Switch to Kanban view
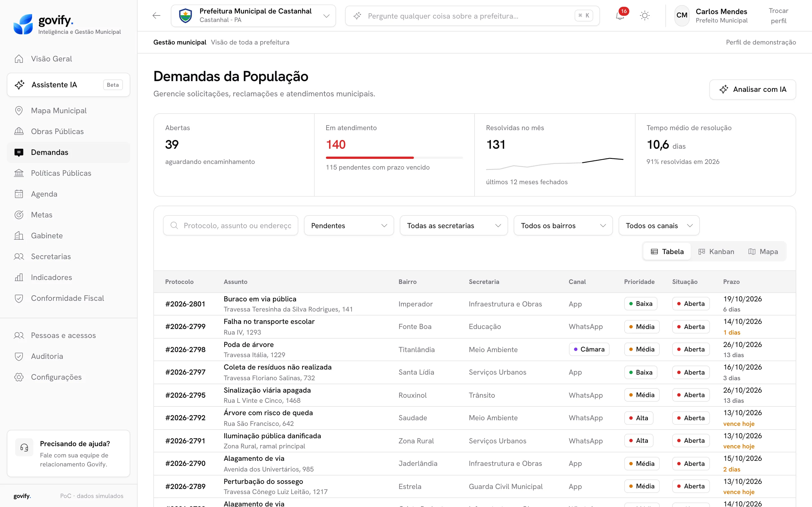The image size is (812, 507). tap(716, 252)
